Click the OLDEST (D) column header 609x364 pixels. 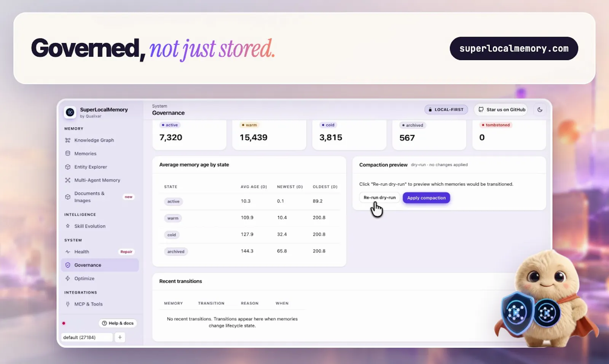click(x=325, y=187)
